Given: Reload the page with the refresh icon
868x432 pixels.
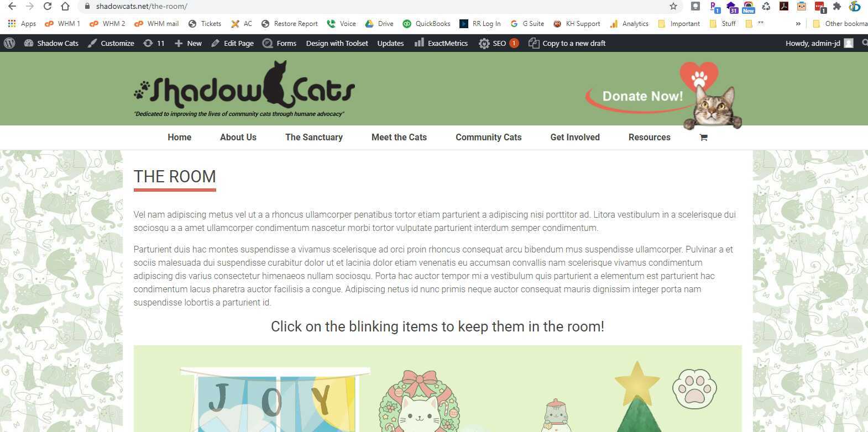Looking at the screenshot, I should tap(48, 7).
